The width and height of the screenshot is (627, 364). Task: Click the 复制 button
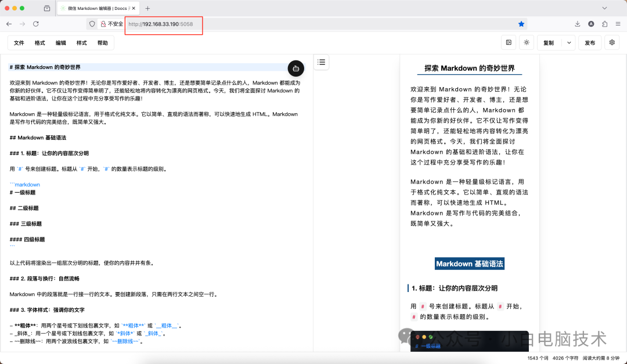549,43
